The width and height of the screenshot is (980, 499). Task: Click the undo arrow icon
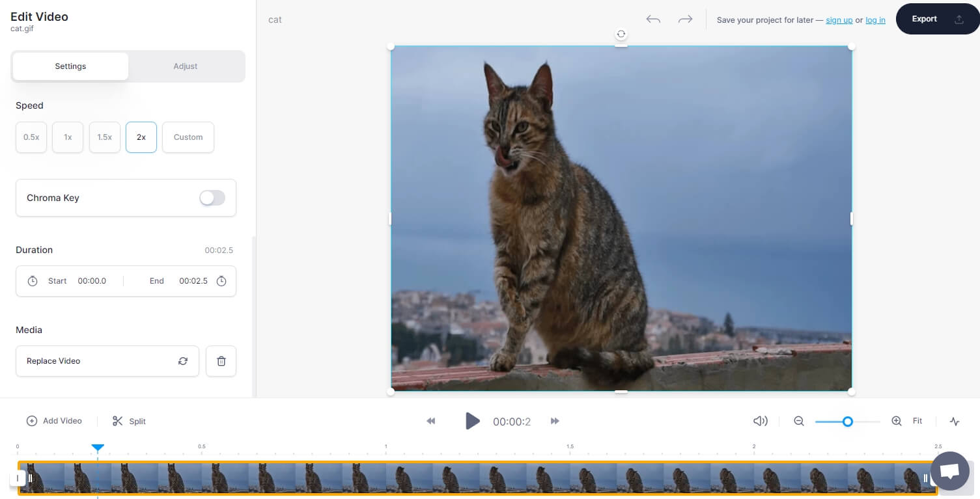pyautogui.click(x=653, y=20)
